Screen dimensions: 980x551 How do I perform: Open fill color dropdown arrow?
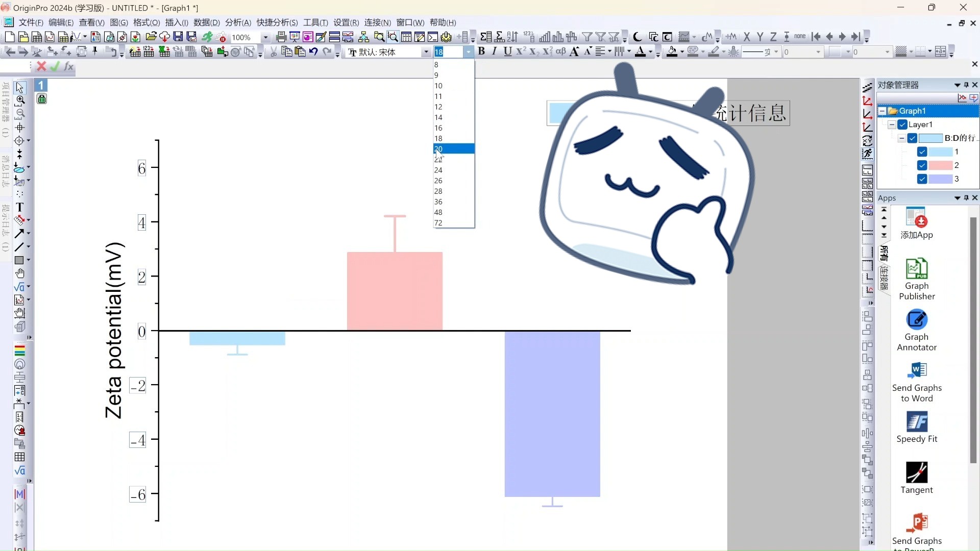coord(682,52)
